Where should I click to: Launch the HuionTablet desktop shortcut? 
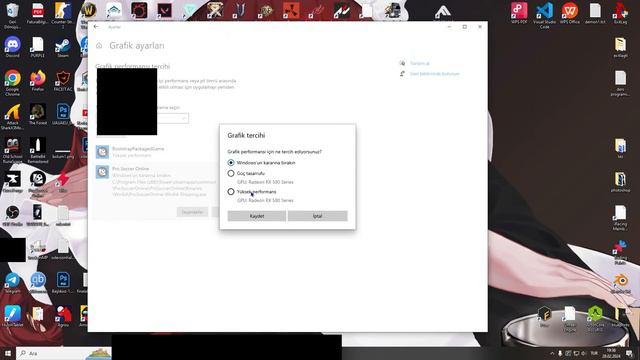pos(12,317)
